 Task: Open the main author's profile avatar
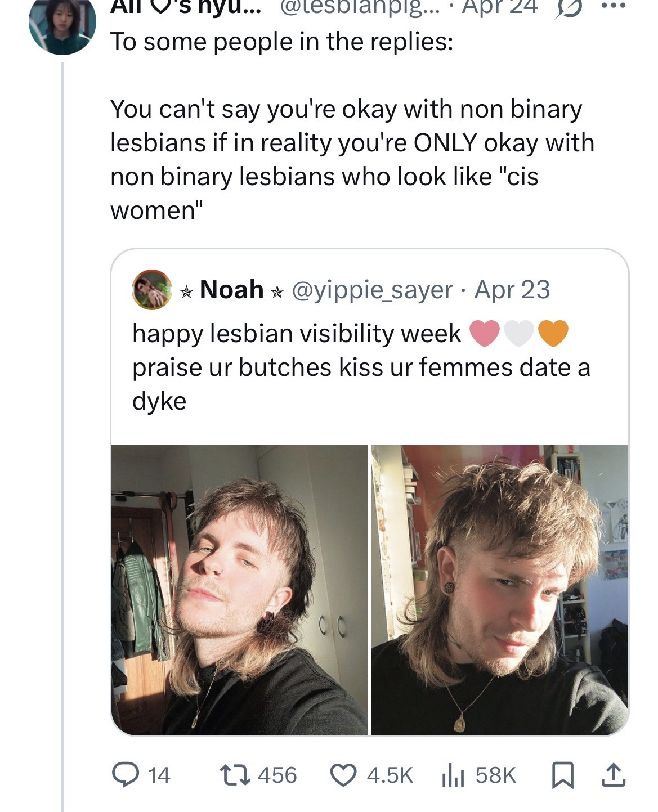pyautogui.click(x=62, y=24)
